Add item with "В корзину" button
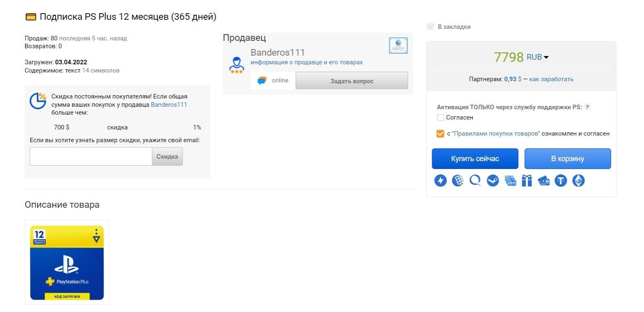This screenshot has height=312, width=644. pos(567,159)
